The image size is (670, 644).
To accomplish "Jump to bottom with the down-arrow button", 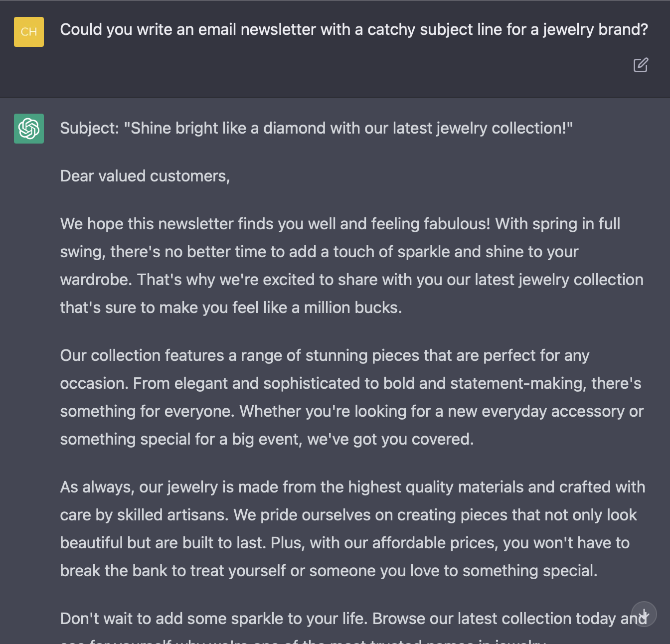I will coord(644,614).
